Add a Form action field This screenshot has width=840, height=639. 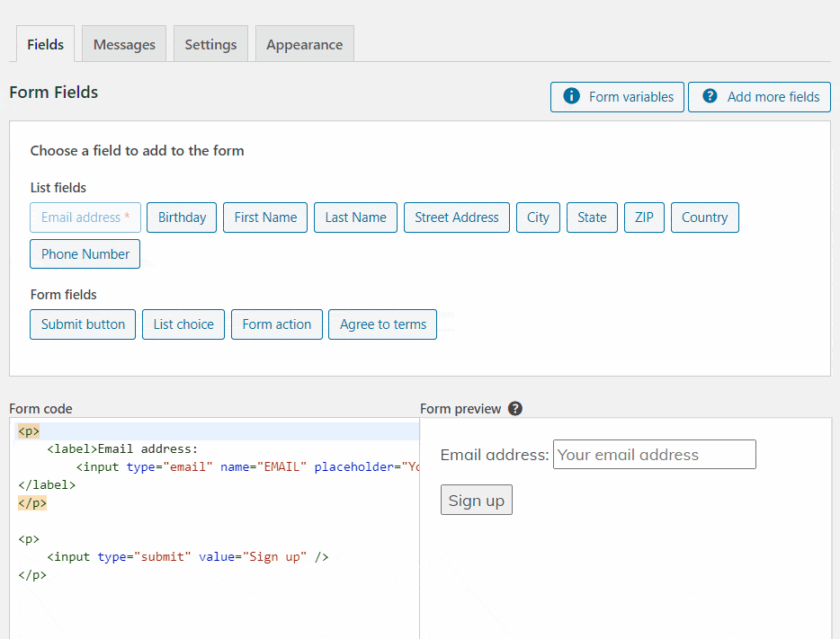[276, 324]
